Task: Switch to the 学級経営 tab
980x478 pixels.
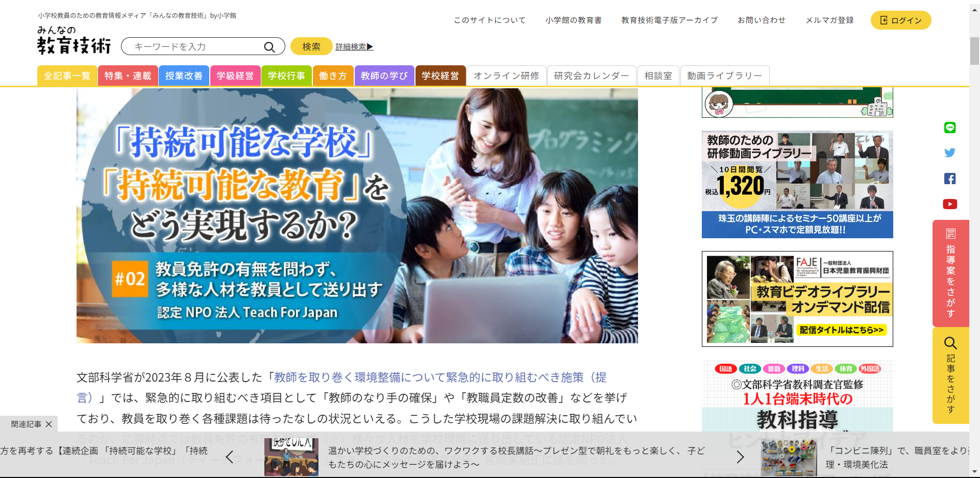Action: 235,76
